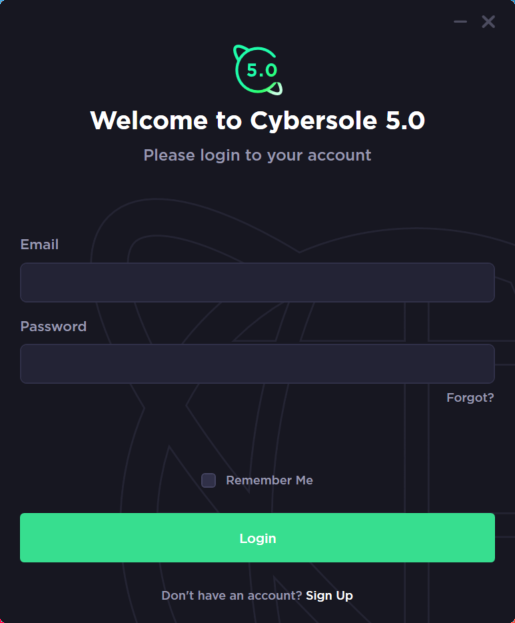
Task: Submit with the green Login button
Action: 258,538
